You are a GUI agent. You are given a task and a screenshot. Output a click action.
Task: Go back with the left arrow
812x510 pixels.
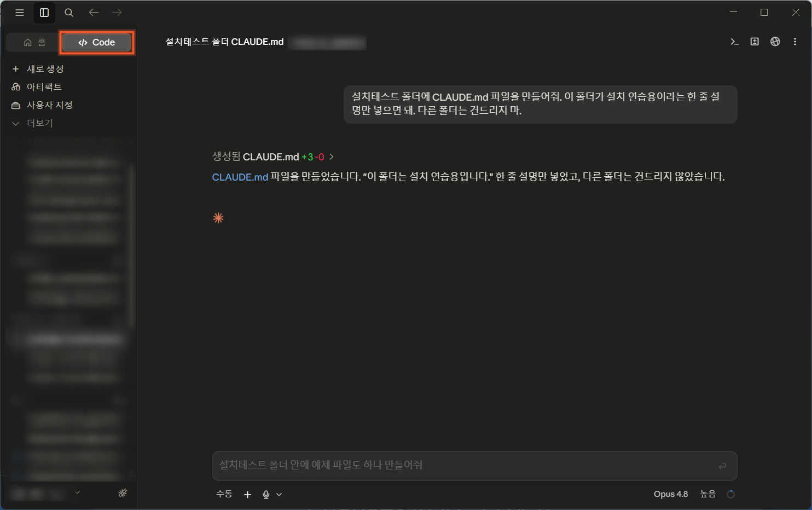(x=94, y=13)
